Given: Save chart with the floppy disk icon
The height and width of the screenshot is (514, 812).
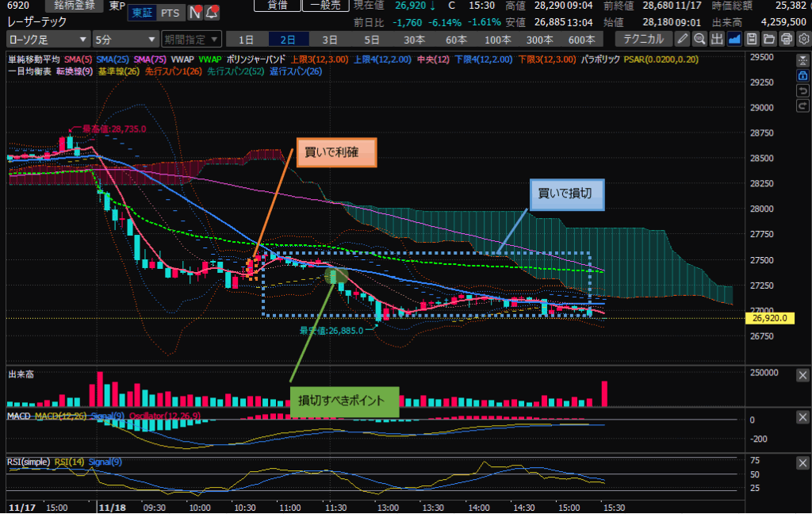Looking at the screenshot, I should point(752,38).
